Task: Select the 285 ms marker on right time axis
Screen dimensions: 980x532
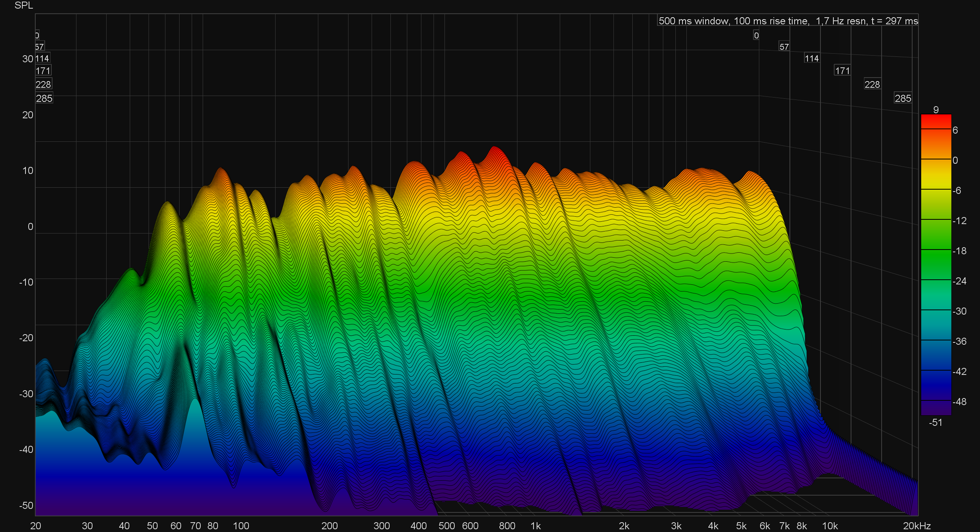Action: point(903,98)
